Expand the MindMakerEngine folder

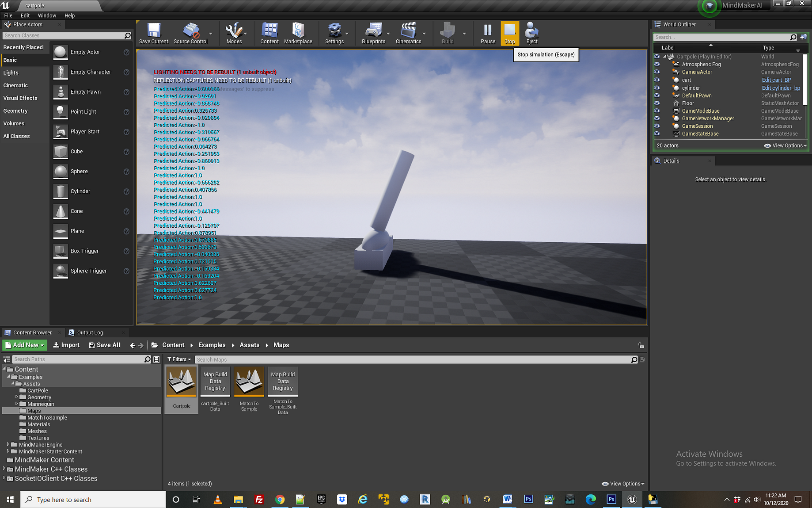pyautogui.click(x=8, y=444)
